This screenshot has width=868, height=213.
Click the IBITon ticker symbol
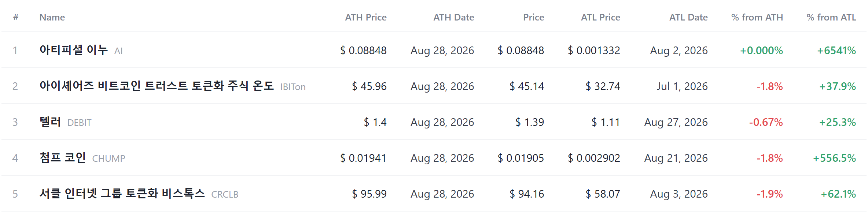click(x=293, y=87)
